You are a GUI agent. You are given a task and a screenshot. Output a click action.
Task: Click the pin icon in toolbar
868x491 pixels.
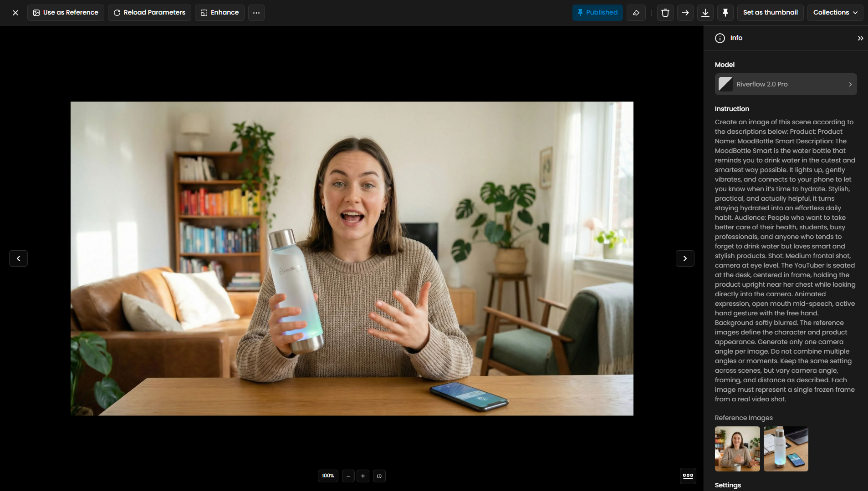tap(725, 13)
